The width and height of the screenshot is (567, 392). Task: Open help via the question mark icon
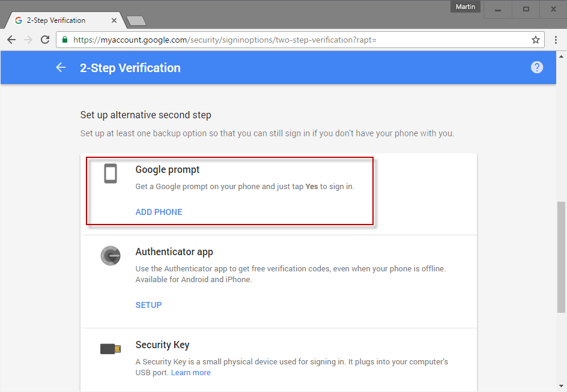click(x=536, y=67)
